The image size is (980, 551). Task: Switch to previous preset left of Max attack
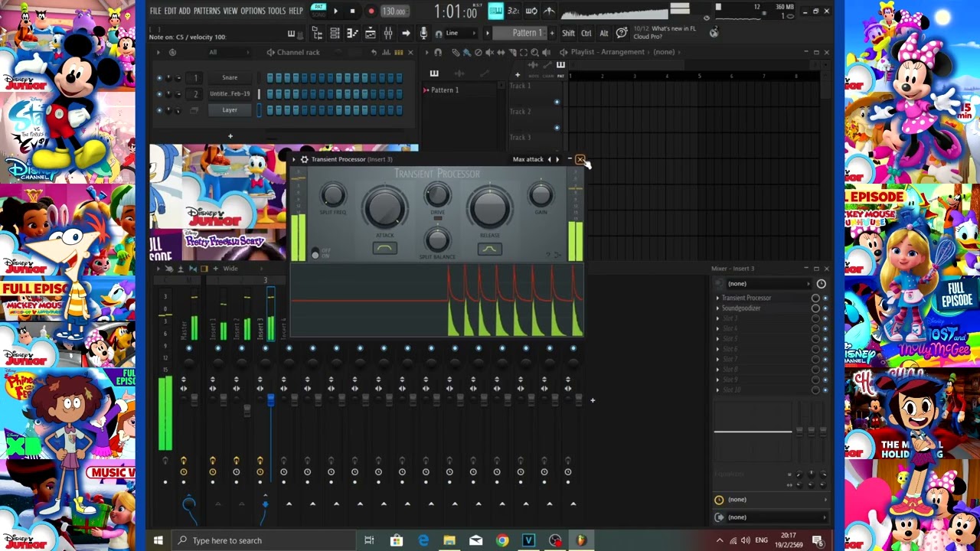point(549,159)
